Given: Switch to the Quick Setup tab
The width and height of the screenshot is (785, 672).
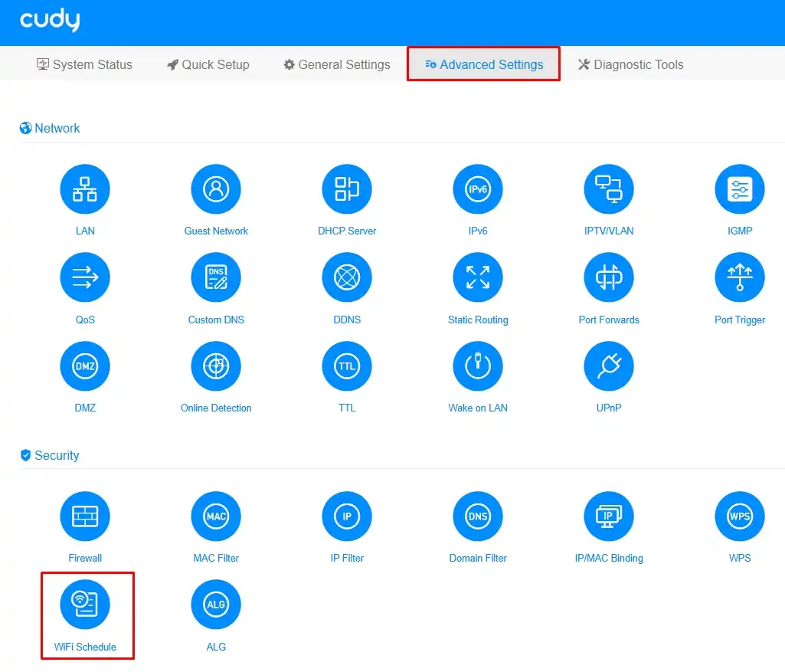Looking at the screenshot, I should (x=208, y=64).
